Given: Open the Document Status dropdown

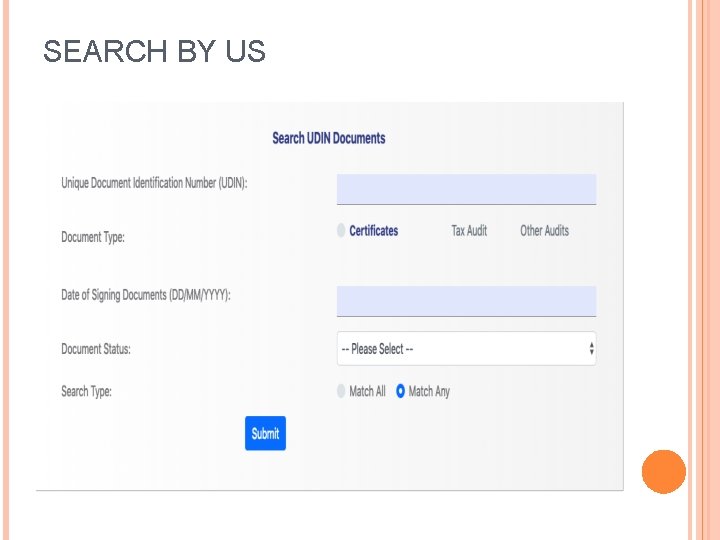Looking at the screenshot, I should 466,349.
